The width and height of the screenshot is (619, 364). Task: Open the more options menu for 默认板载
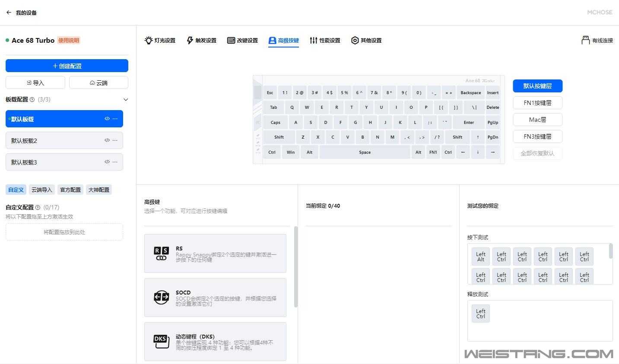115,119
